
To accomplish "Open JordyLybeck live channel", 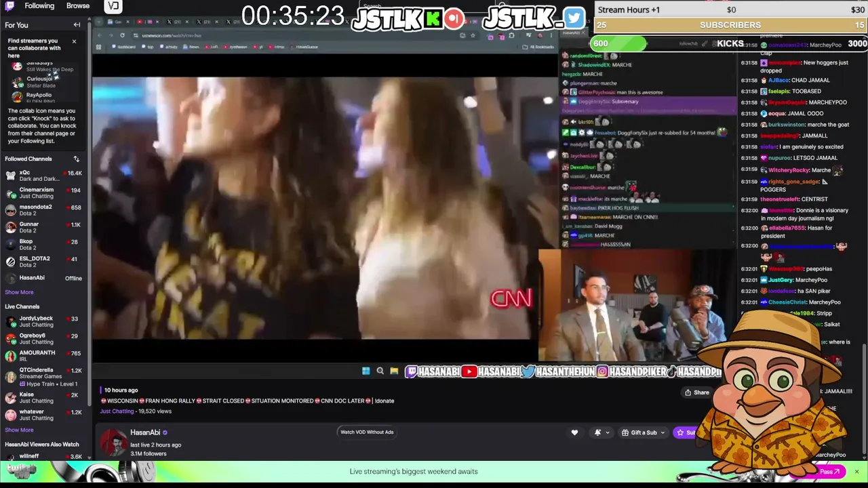I will [43, 321].
